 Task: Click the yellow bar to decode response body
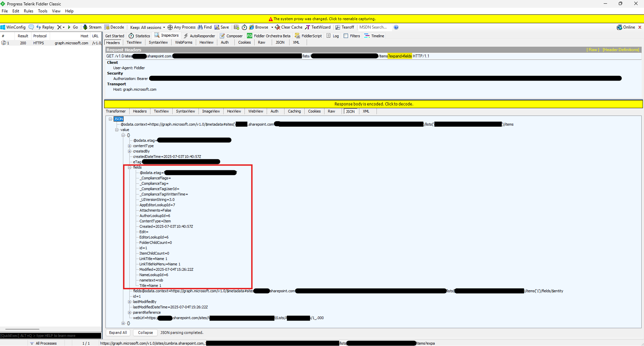click(x=374, y=104)
